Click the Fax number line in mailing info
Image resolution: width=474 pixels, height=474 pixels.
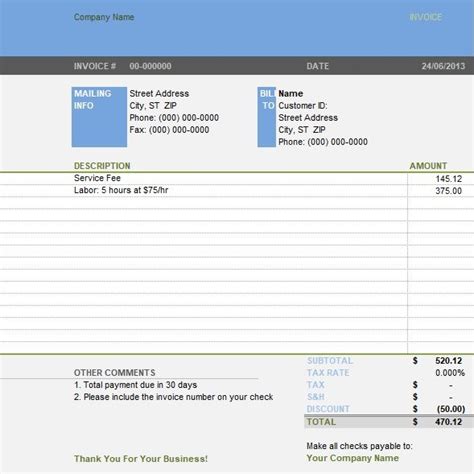coord(169,130)
